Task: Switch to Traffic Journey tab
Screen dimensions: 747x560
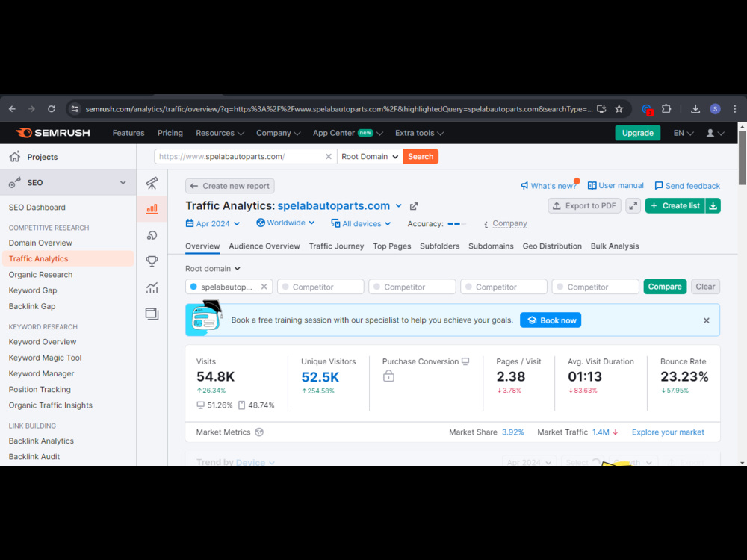Action: 336,246
